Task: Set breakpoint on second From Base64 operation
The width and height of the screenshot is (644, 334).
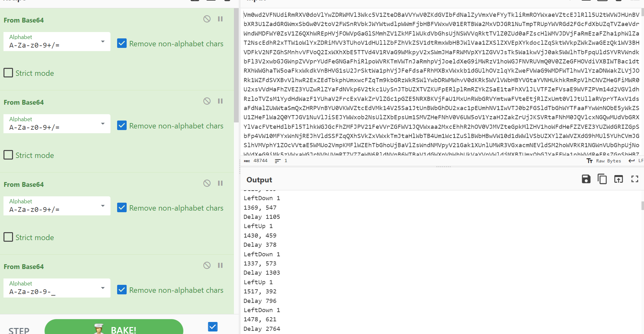Action: pyautogui.click(x=220, y=101)
